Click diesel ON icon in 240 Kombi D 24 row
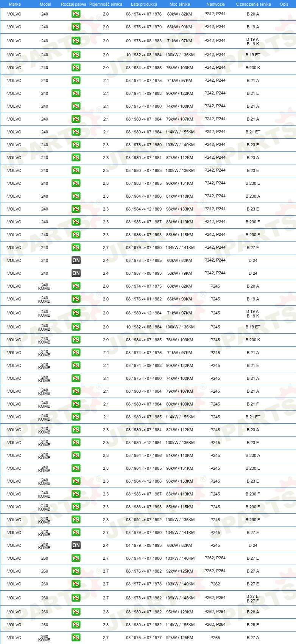Screen dimensions: 296x644 click(x=76, y=545)
